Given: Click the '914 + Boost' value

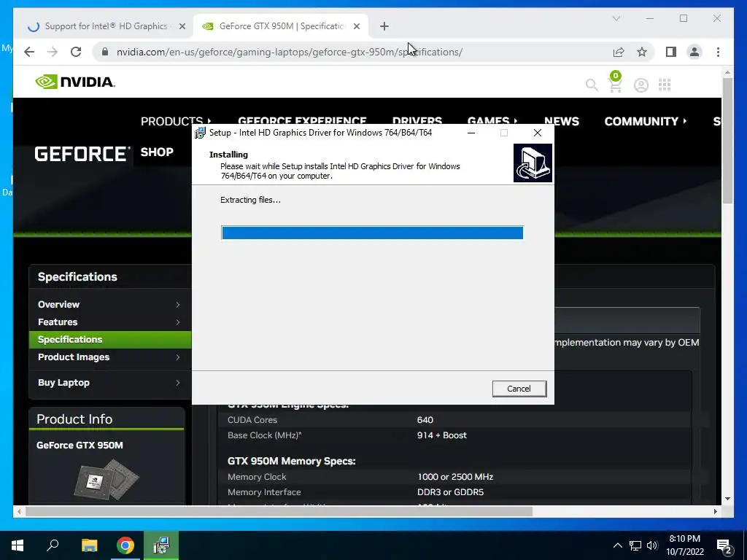Looking at the screenshot, I should point(441,435).
